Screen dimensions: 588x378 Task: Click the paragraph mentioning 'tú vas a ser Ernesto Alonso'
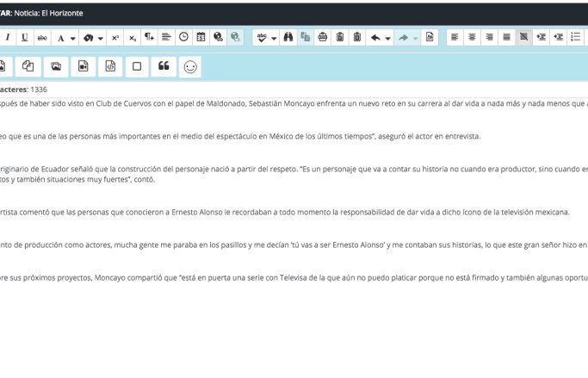click(294, 245)
